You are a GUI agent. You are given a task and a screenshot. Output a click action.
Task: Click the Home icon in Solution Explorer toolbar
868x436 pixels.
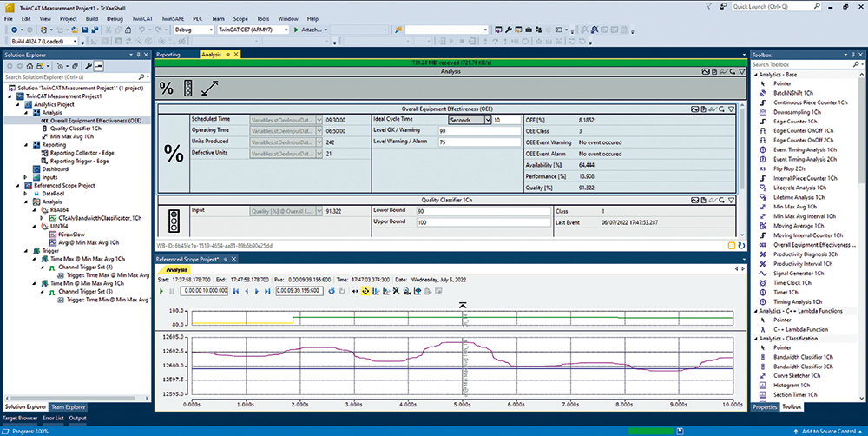[30, 66]
